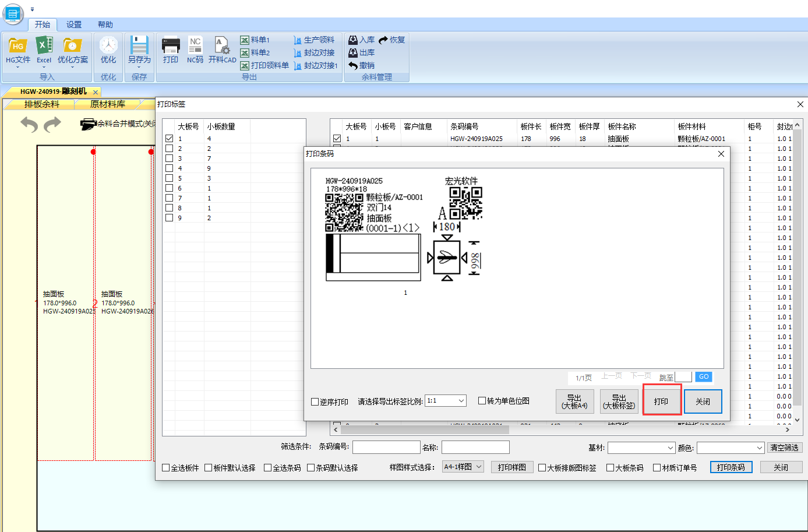Check the box for 大板号 5
808x532 pixels.
tap(169, 178)
